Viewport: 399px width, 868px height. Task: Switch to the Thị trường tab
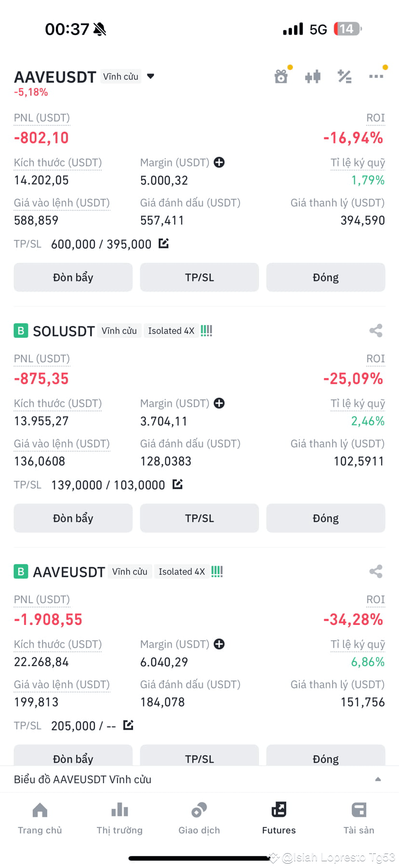120,818
